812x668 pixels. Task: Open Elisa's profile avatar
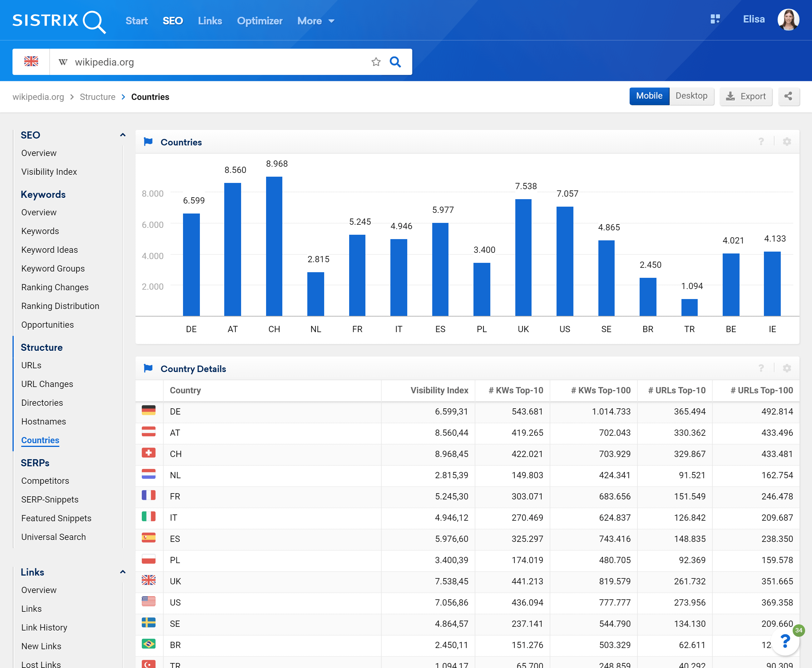point(788,19)
